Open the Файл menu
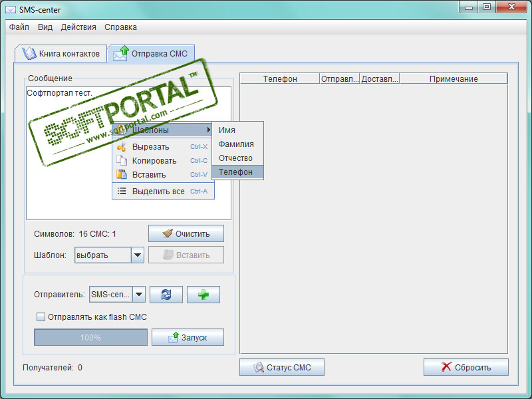This screenshot has width=532, height=399. [19, 27]
